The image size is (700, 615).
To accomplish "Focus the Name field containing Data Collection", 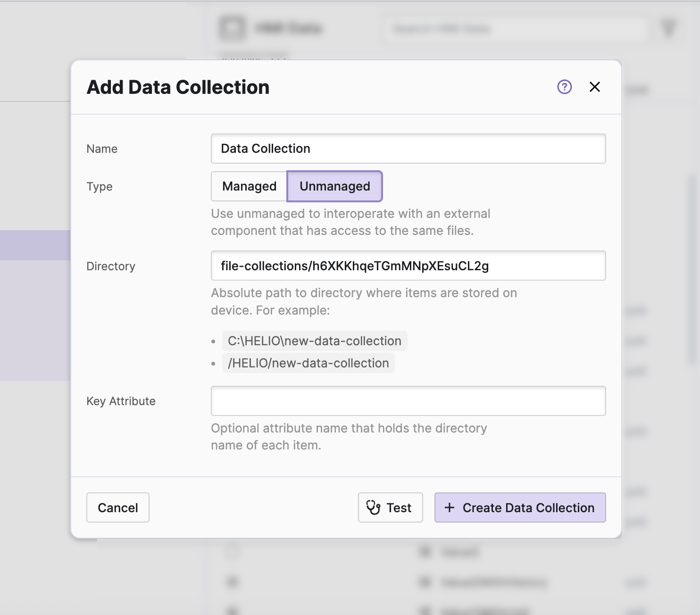I will coord(408,149).
